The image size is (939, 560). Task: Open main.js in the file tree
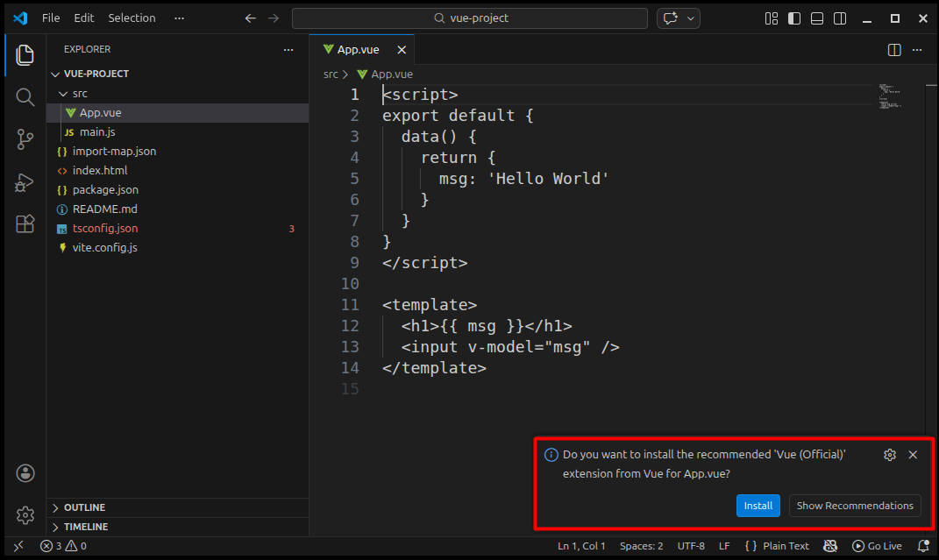click(x=177, y=131)
